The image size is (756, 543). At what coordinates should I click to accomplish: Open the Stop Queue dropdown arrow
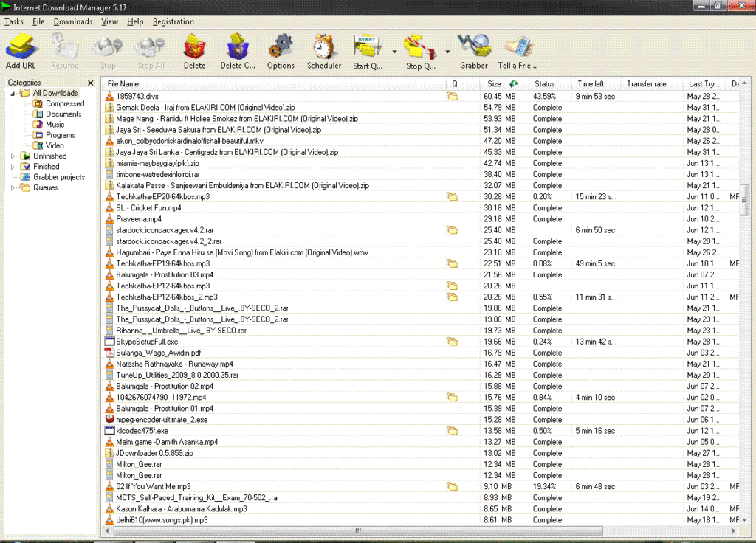point(447,52)
